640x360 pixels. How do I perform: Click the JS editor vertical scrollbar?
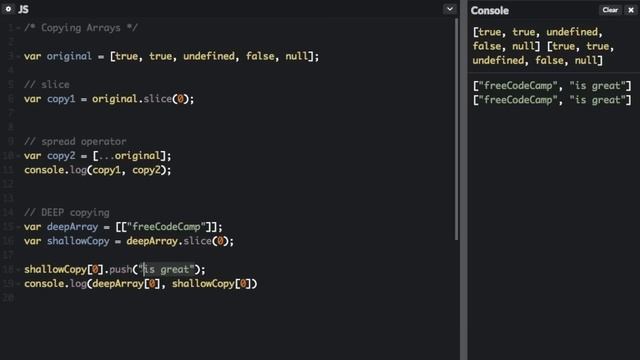click(456, 130)
